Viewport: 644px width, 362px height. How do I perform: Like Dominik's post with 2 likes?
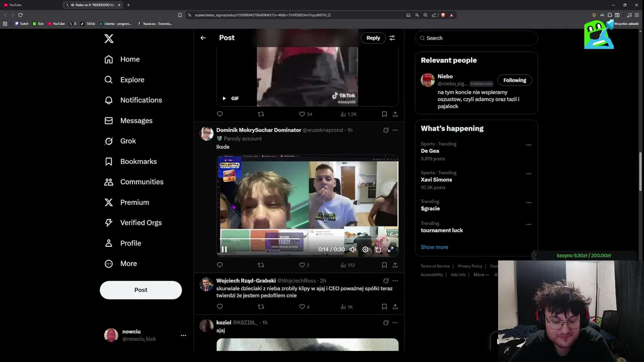[x=304, y=265]
